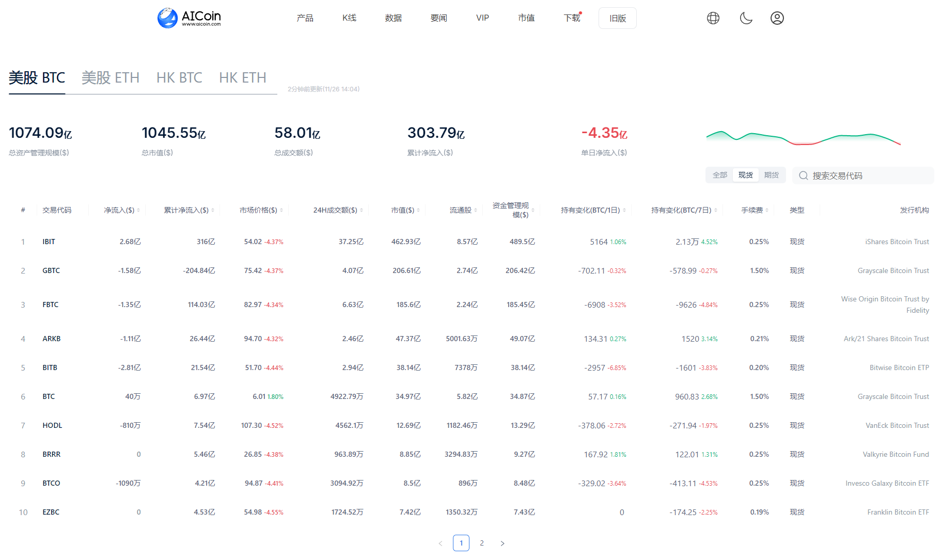This screenshot has height=560, width=942.
Task: Open the IBIT ticker row
Action: (471, 242)
